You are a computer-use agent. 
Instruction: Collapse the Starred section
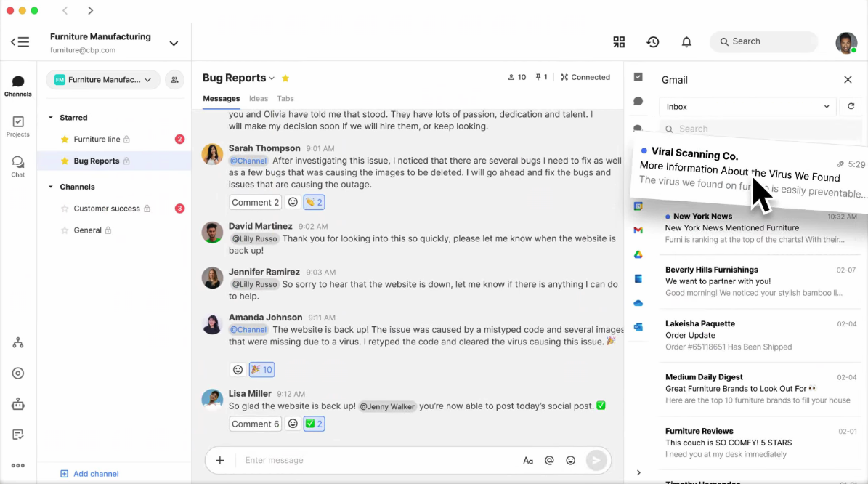point(50,118)
